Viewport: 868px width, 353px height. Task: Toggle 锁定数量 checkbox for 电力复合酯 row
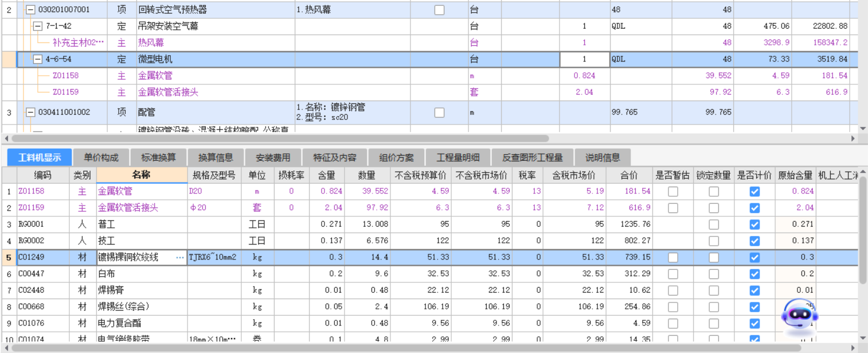[714, 324]
